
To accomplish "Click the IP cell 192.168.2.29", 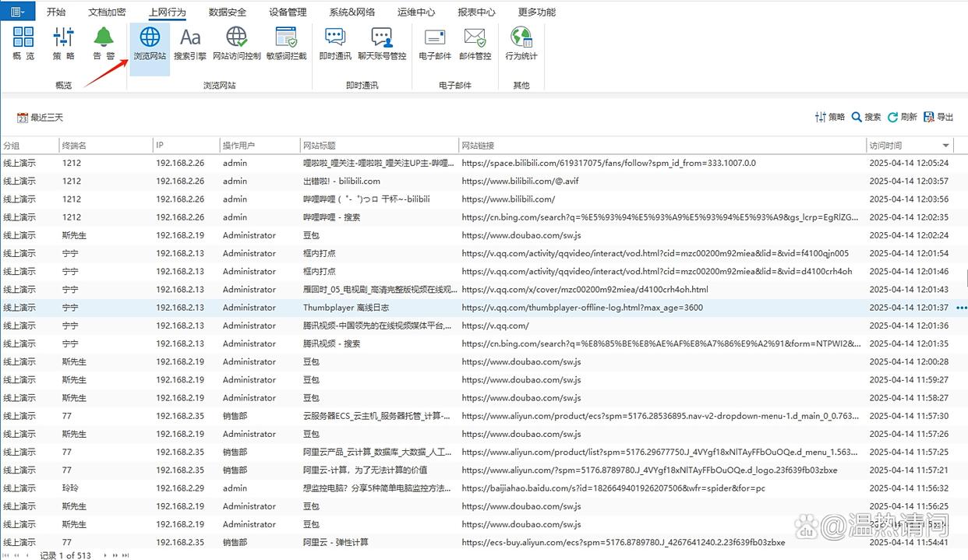I will (180, 488).
